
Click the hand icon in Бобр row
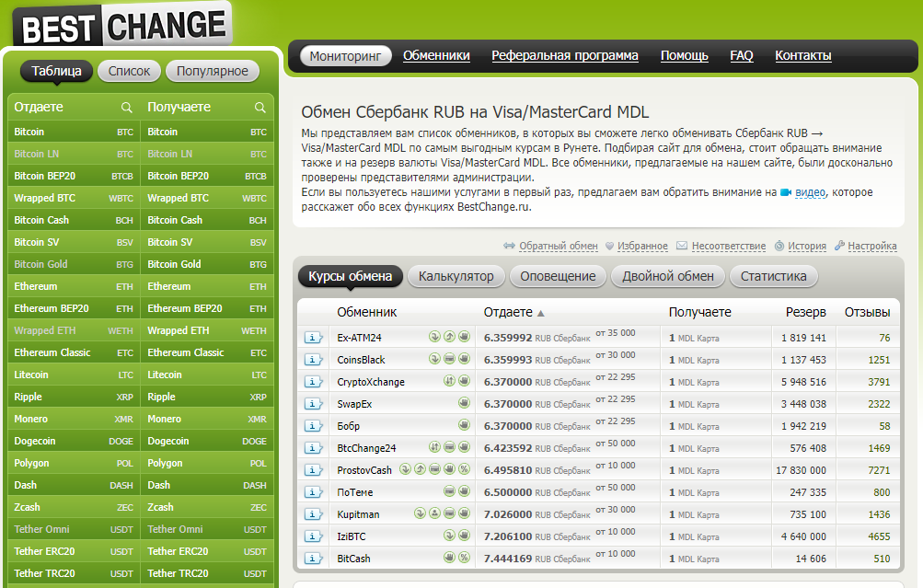pyautogui.click(x=465, y=425)
